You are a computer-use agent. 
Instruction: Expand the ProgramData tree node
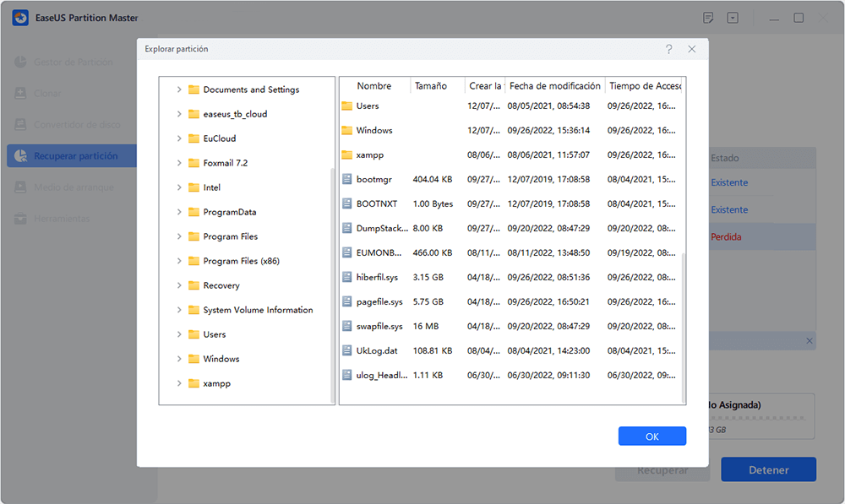(179, 212)
